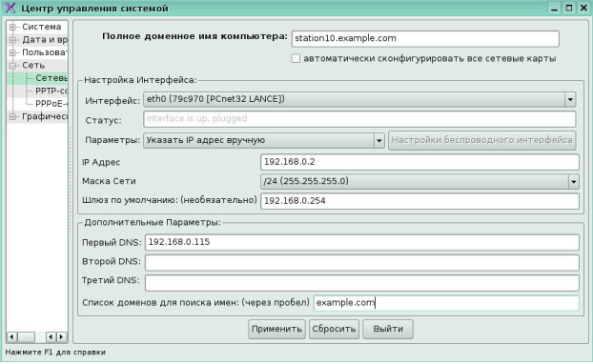Viewport: 593px width, 364px height.
Task: Expand the Система tree node
Action: pyautogui.click(x=12, y=27)
